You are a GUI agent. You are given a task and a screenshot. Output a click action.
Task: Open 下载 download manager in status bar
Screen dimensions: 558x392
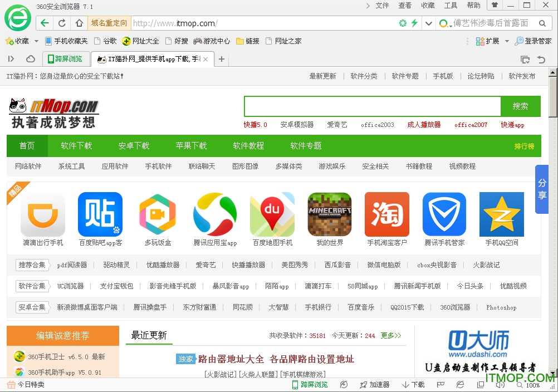coord(413,385)
